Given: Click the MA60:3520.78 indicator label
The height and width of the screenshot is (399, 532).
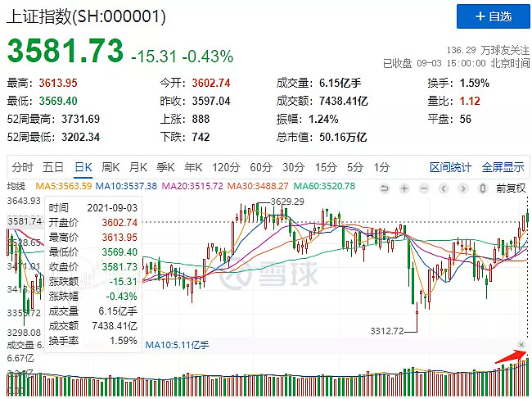Looking at the screenshot, I should (324, 186).
